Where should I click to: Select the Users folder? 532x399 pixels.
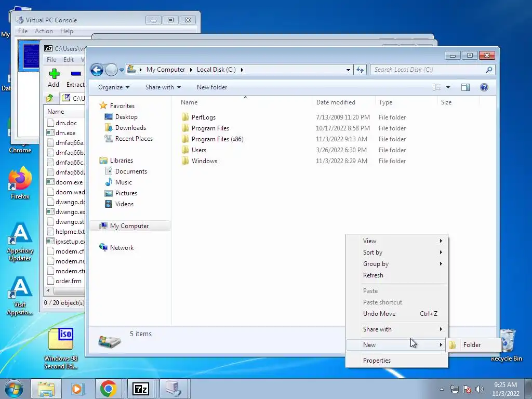click(199, 150)
